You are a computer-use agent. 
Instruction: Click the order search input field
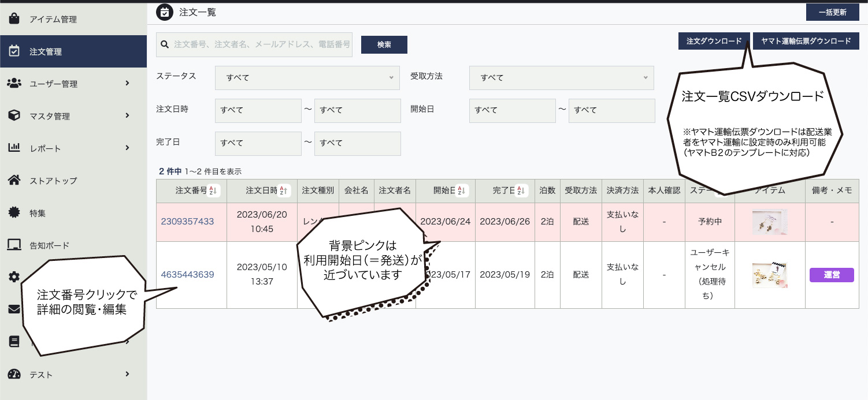click(x=261, y=44)
